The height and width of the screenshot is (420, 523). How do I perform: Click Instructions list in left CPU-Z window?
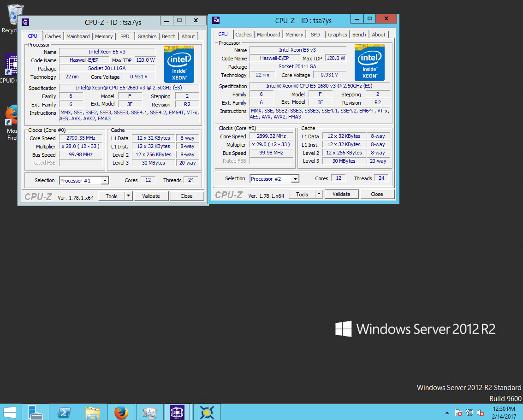[129, 115]
